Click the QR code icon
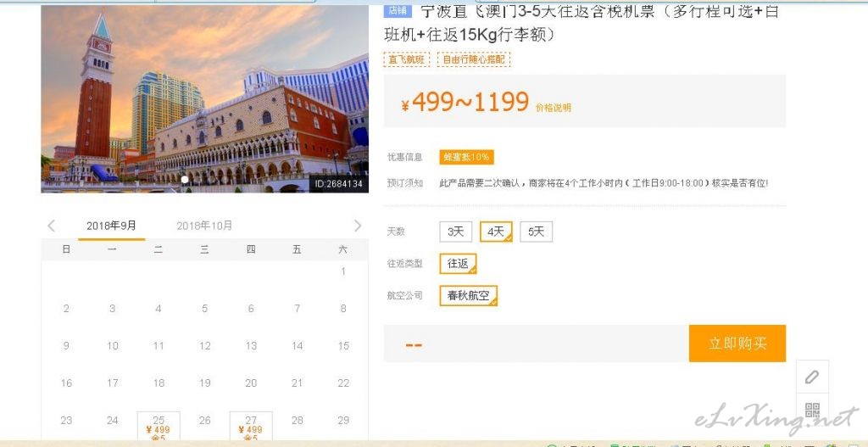Image resolution: width=868 pixels, height=447 pixels. (x=812, y=410)
